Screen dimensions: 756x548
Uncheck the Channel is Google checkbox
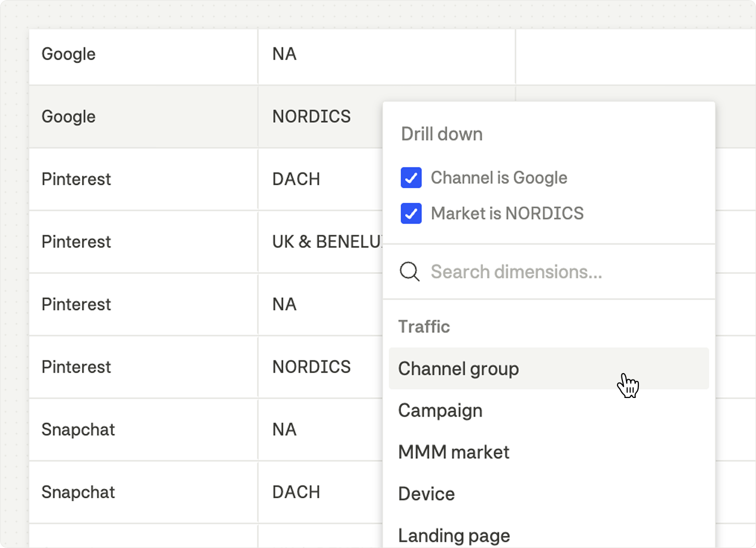coord(411,178)
